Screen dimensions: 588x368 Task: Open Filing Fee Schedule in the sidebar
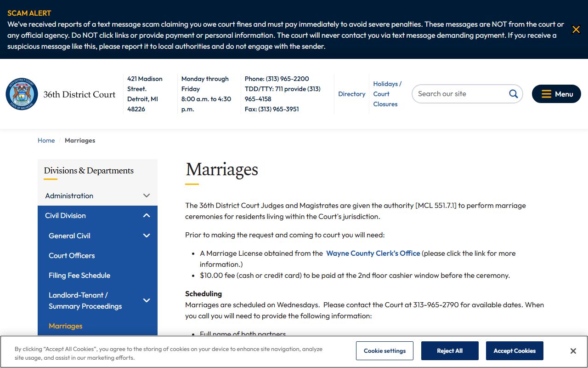(x=79, y=275)
